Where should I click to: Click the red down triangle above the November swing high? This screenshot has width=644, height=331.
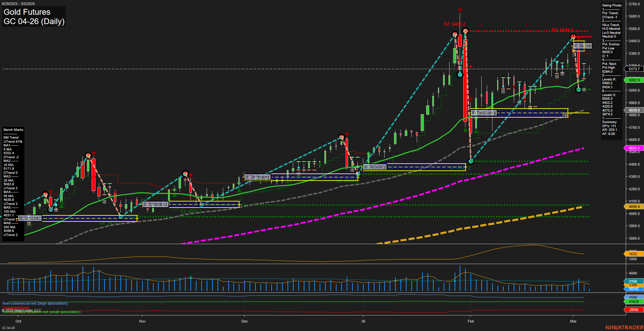tap(191, 175)
